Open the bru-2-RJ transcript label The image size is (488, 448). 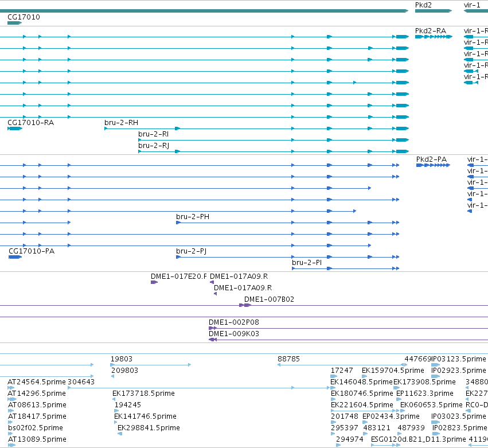click(154, 146)
